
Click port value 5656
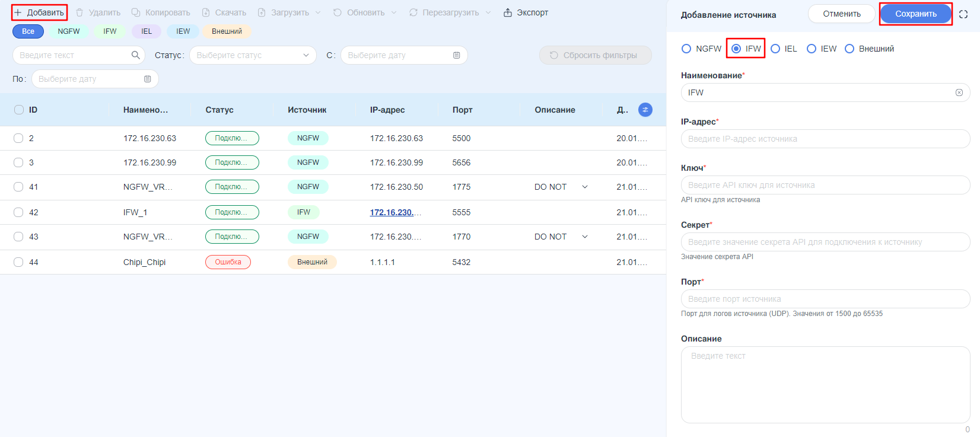coord(461,162)
